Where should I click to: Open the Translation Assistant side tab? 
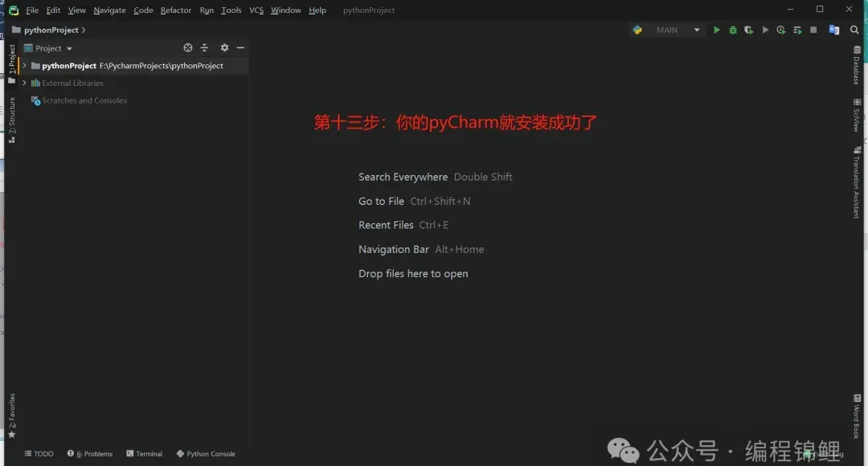pyautogui.click(x=857, y=182)
